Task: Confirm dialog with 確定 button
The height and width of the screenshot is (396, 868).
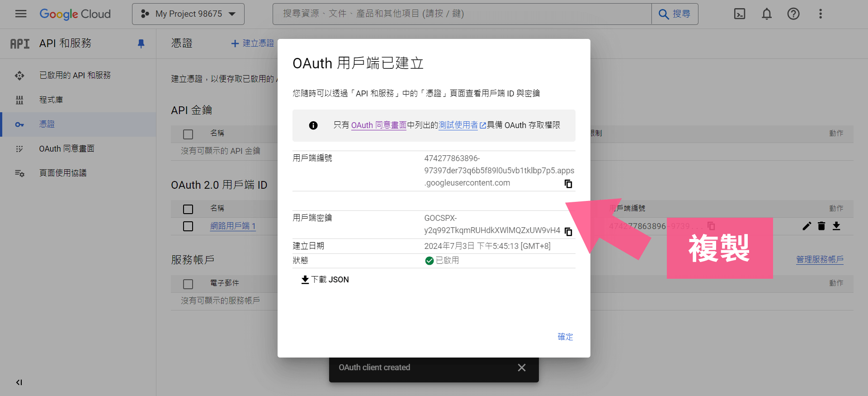Action: pos(565,337)
